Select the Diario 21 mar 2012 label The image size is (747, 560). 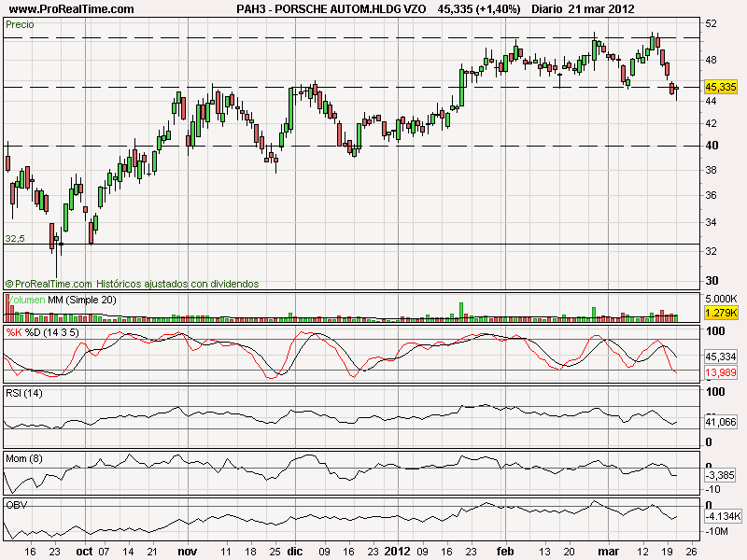583,8
